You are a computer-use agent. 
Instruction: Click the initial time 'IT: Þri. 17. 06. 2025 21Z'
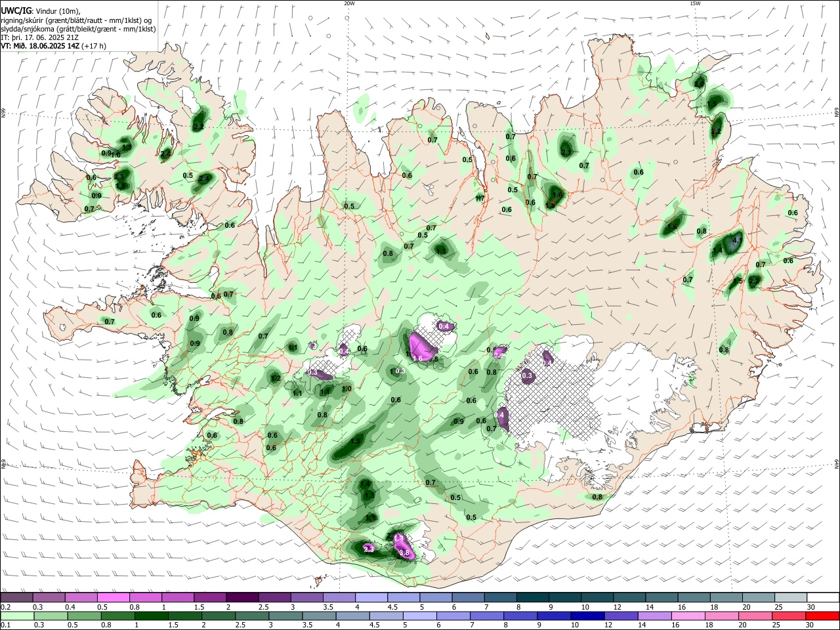[x=39, y=37]
